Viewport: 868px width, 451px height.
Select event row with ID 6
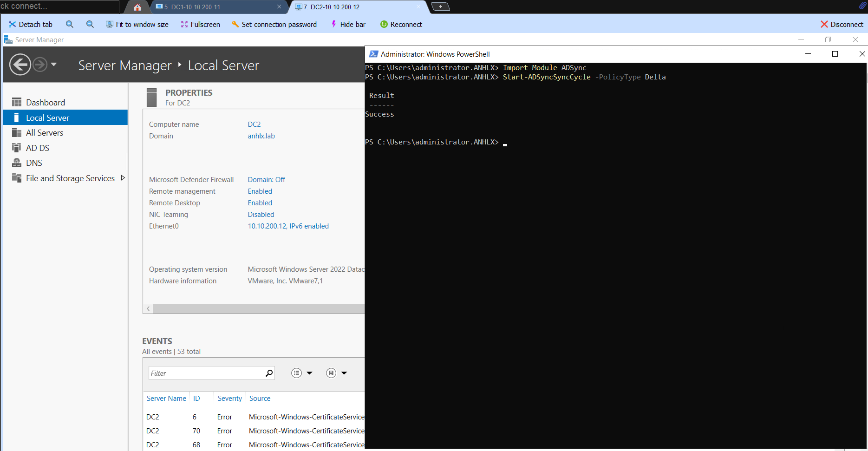click(254, 417)
